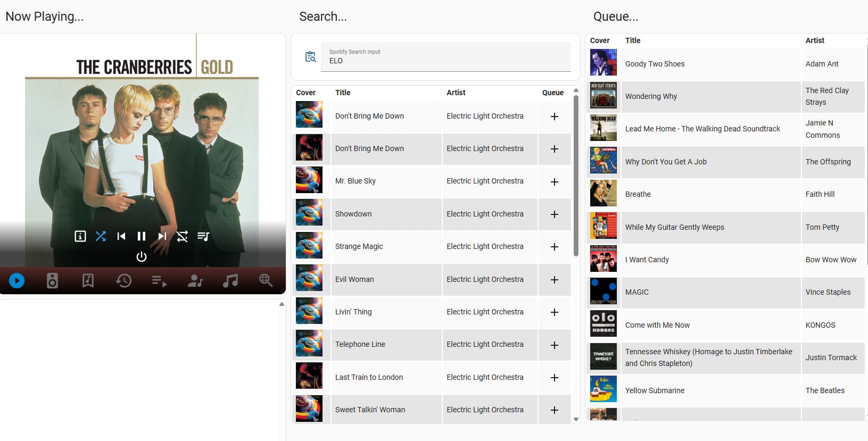This screenshot has width=868, height=441.
Task: Add Telephone Line to the queue
Action: point(555,345)
